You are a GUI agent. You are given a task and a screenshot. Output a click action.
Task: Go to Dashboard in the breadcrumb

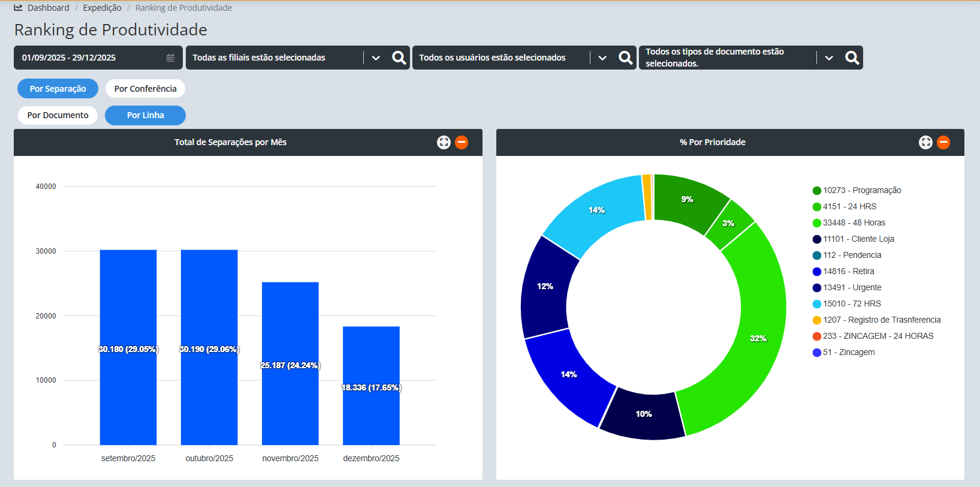coord(48,8)
